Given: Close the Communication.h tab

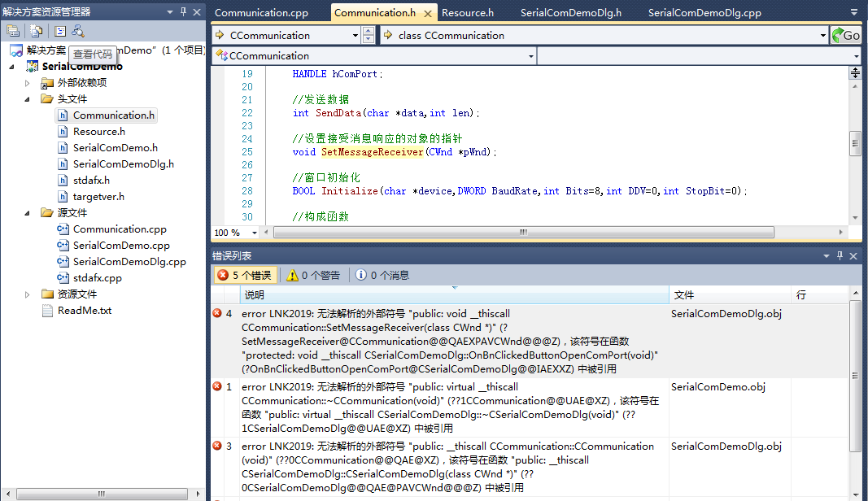Looking at the screenshot, I should pyautogui.click(x=428, y=13).
